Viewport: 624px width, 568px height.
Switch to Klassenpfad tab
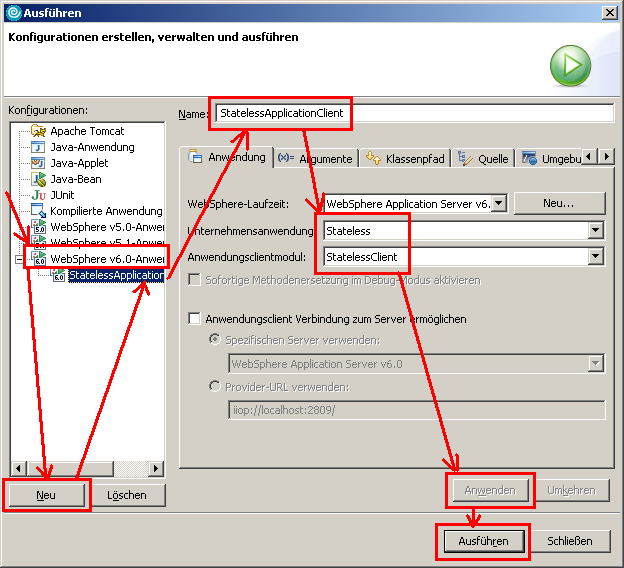(x=406, y=158)
